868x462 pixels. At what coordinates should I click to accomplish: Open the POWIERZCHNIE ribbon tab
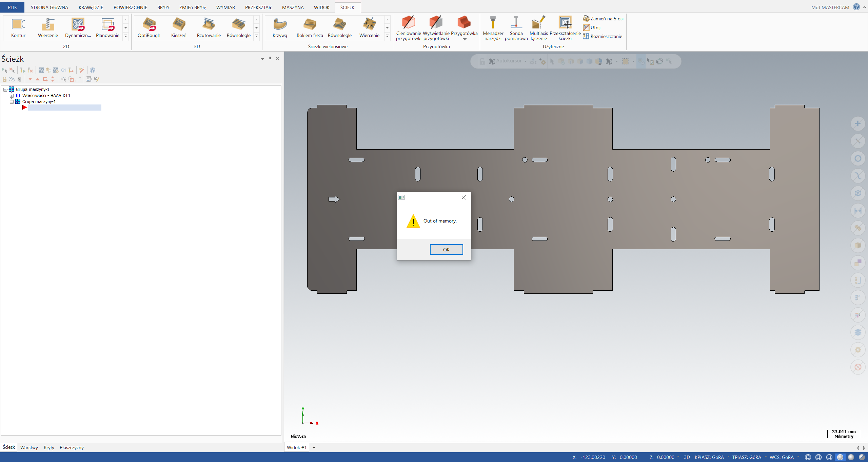click(130, 7)
